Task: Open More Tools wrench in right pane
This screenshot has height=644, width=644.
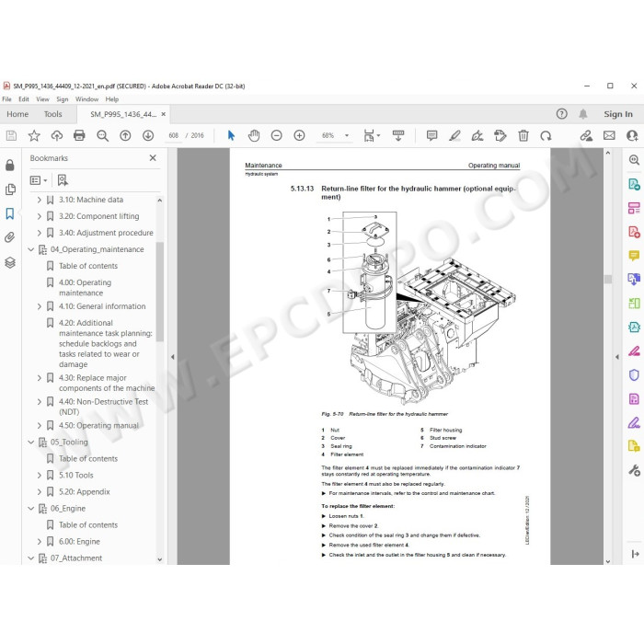Action: (x=634, y=470)
